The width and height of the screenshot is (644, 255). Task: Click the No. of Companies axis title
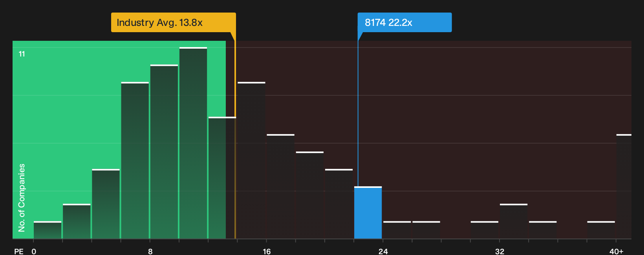click(x=22, y=197)
